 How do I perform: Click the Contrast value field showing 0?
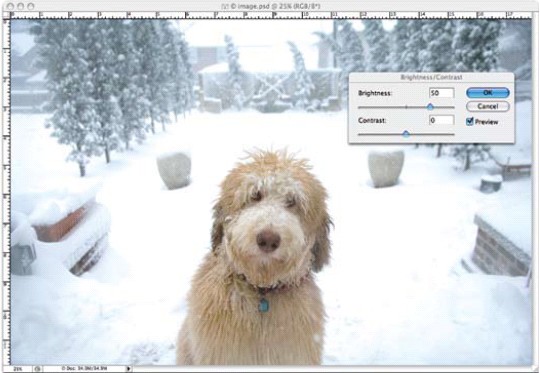click(x=442, y=120)
